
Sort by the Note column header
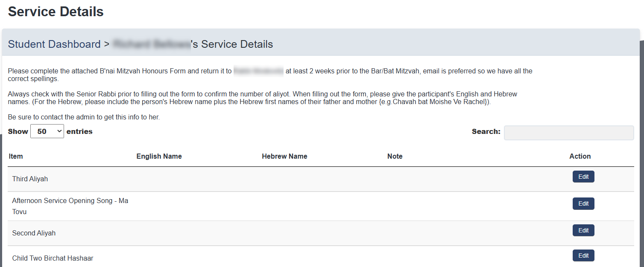pos(395,156)
